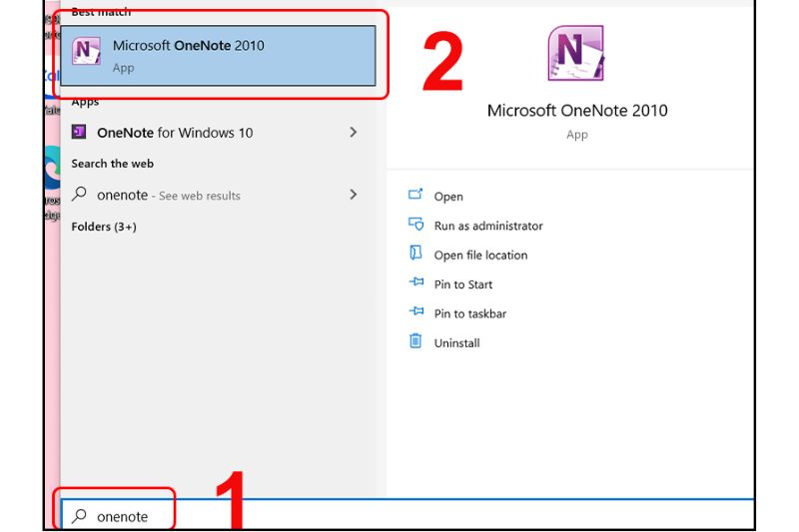799x532 pixels.
Task: Click the search magnifier icon in taskbar box
Action: [79, 516]
